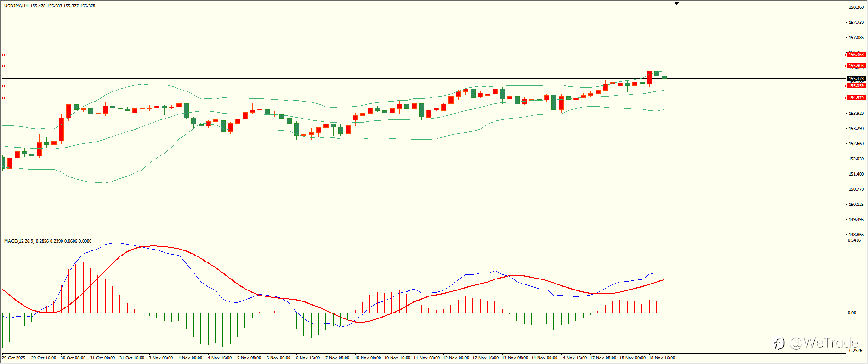Click the 14 Nov 00:00 time label

[544, 358]
